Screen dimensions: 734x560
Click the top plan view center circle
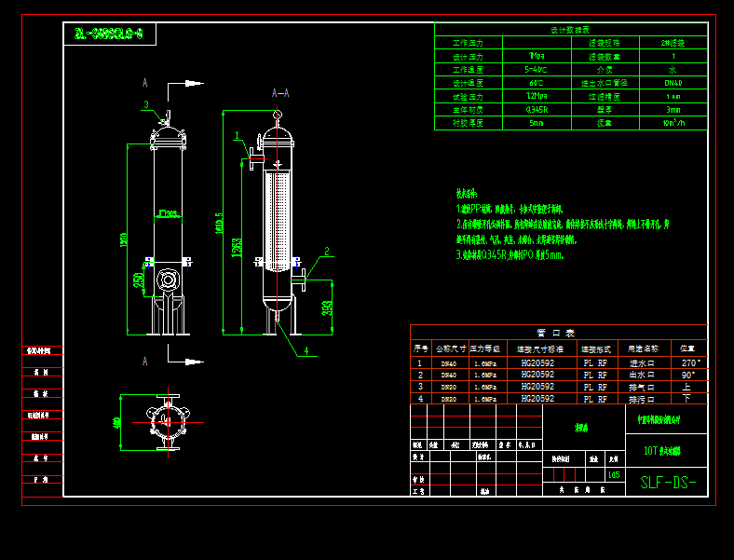[x=167, y=422]
